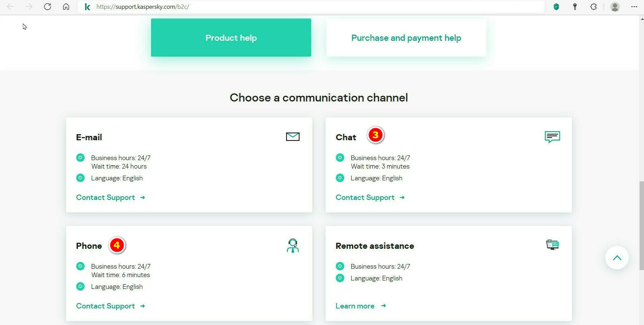This screenshot has height=325, width=644.
Task: Click the Remote assistance computer icon
Action: tap(552, 244)
